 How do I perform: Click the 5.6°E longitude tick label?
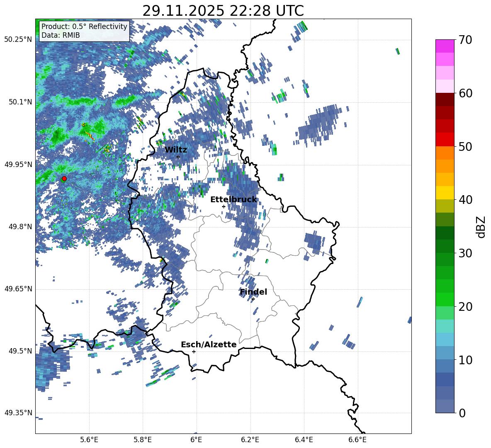[89, 440]
